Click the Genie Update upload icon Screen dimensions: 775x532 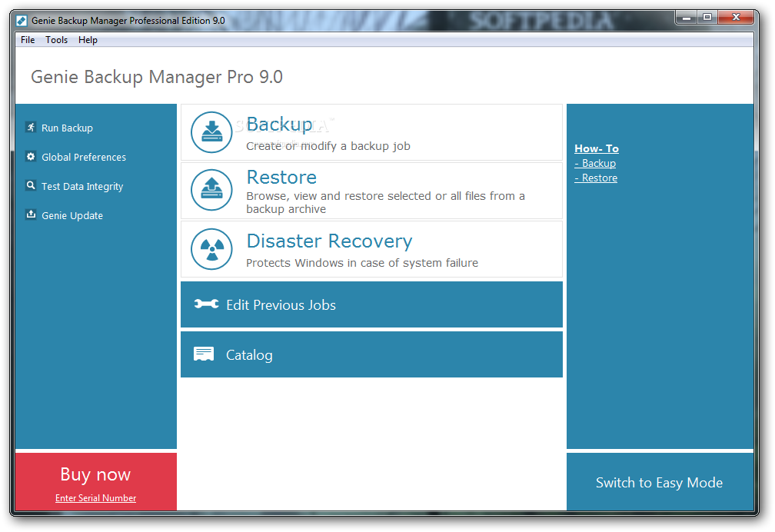point(31,214)
